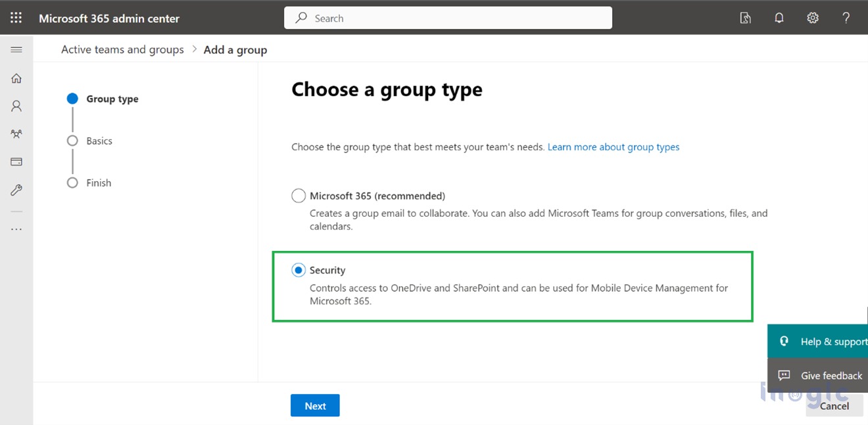
Task: Open the app launcher grid icon
Action: (x=16, y=17)
